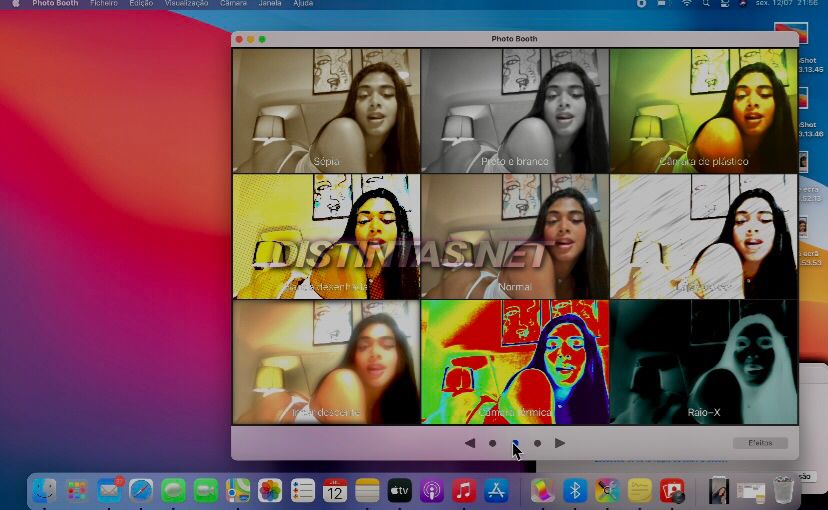Select the highlighted second page dot

pos(515,443)
